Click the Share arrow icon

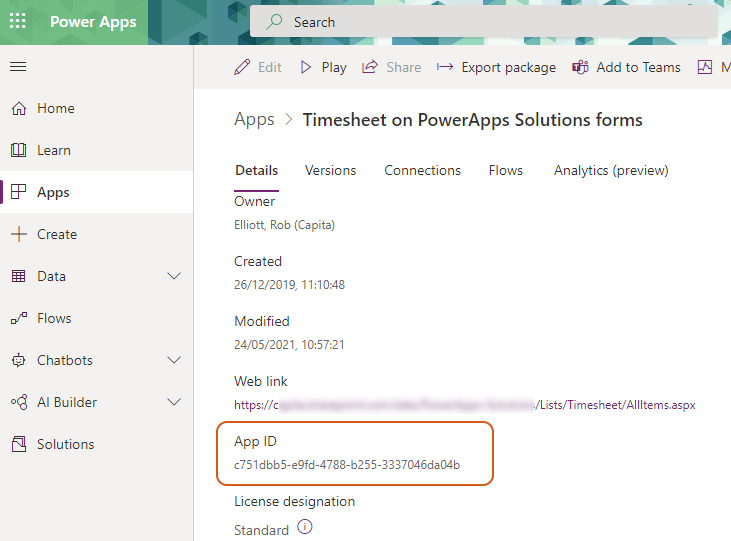(370, 67)
